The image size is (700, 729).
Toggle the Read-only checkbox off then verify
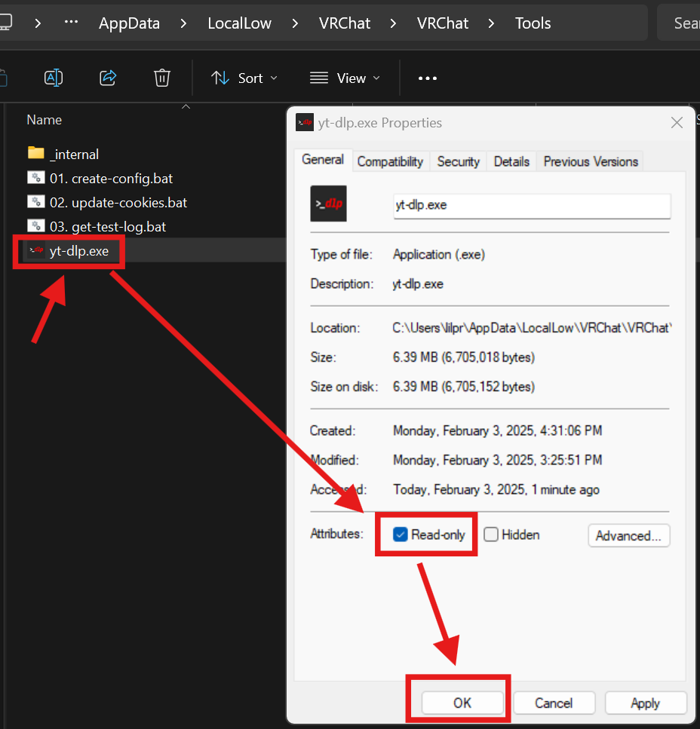point(398,534)
